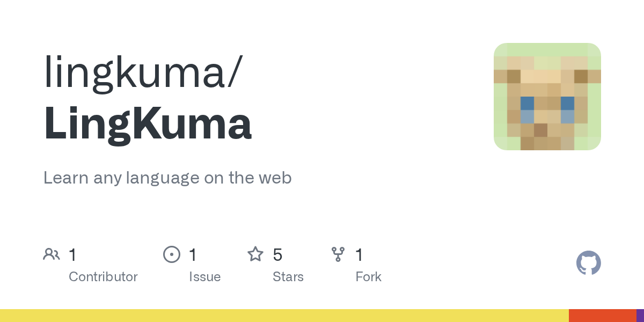Click the GitHub Octocat logo

coord(588,263)
